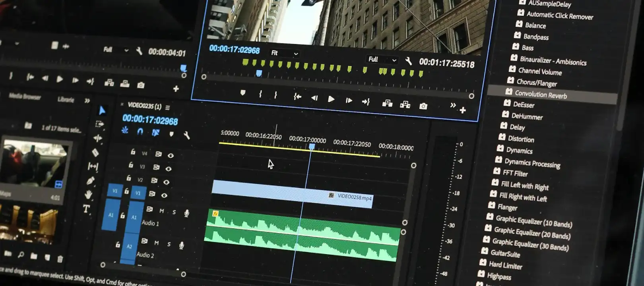This screenshot has width=644, height=286.
Task: Toggle timeline Snap magnet icon
Action: pos(140,131)
